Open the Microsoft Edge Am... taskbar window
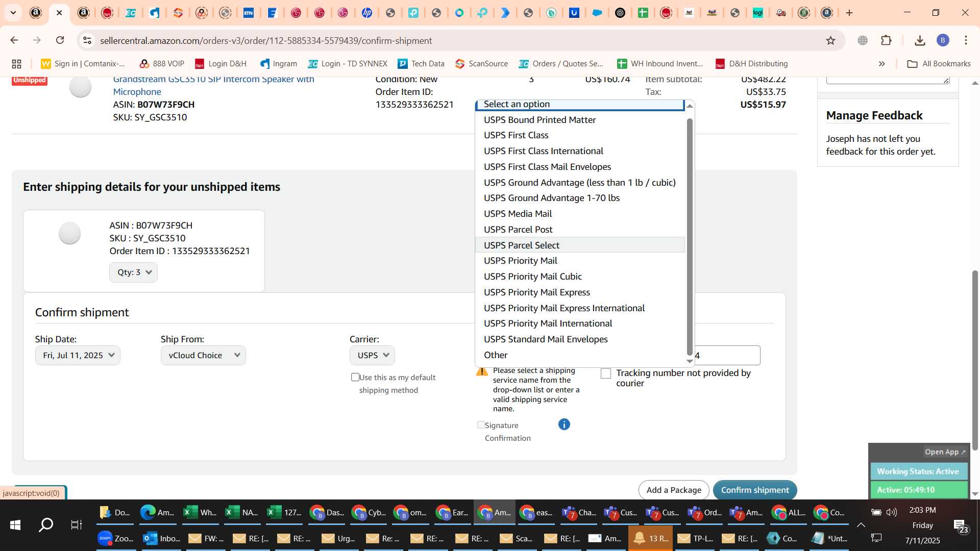Screen dimensions: 980x551 [x=158, y=513]
